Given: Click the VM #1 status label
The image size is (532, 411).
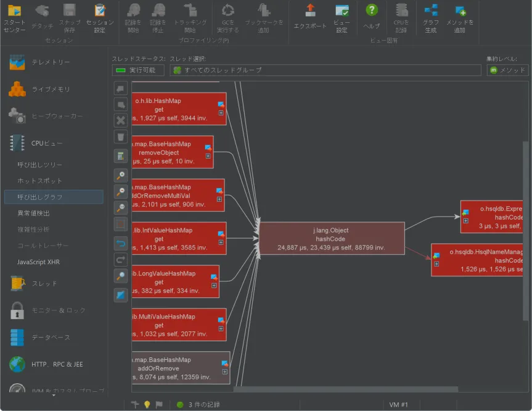Looking at the screenshot, I should coord(399,405).
